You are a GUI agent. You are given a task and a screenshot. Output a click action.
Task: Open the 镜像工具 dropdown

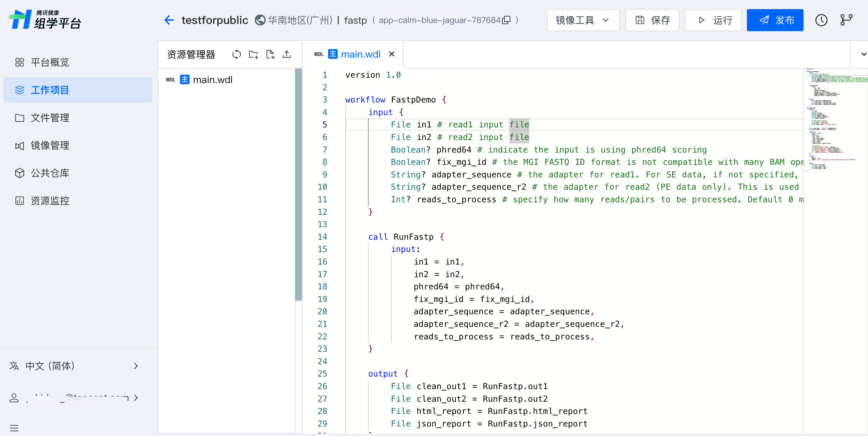(583, 20)
